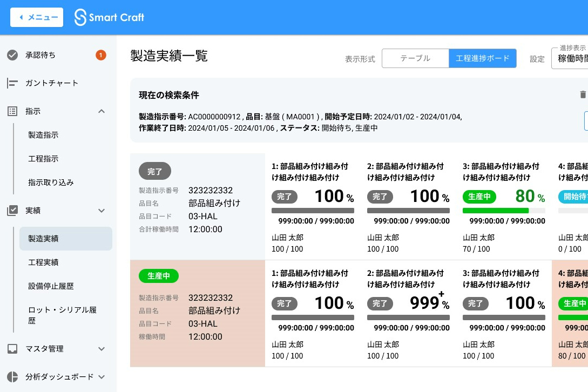Click the trash icon in search conditions
Image resolution: width=588 pixels, height=392 pixels.
pyautogui.click(x=583, y=95)
